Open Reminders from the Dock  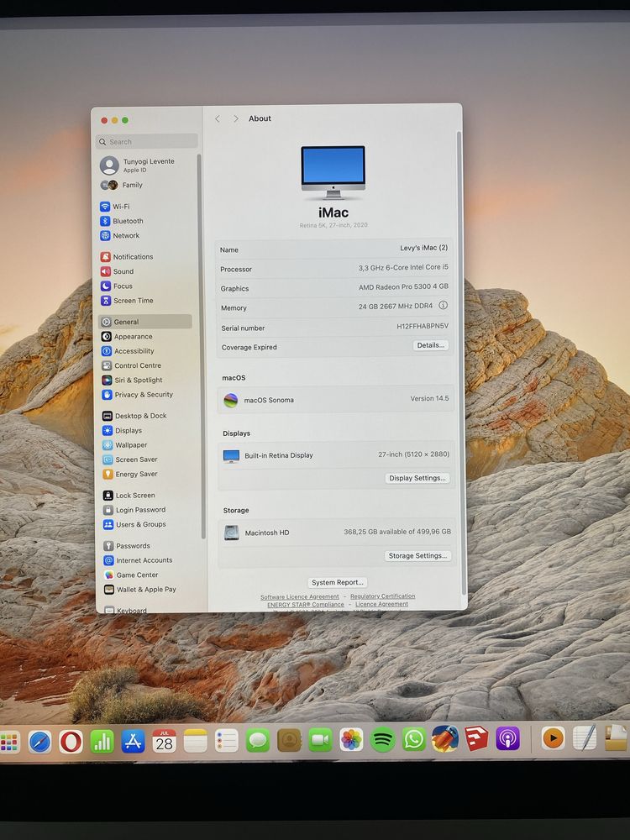[227, 741]
